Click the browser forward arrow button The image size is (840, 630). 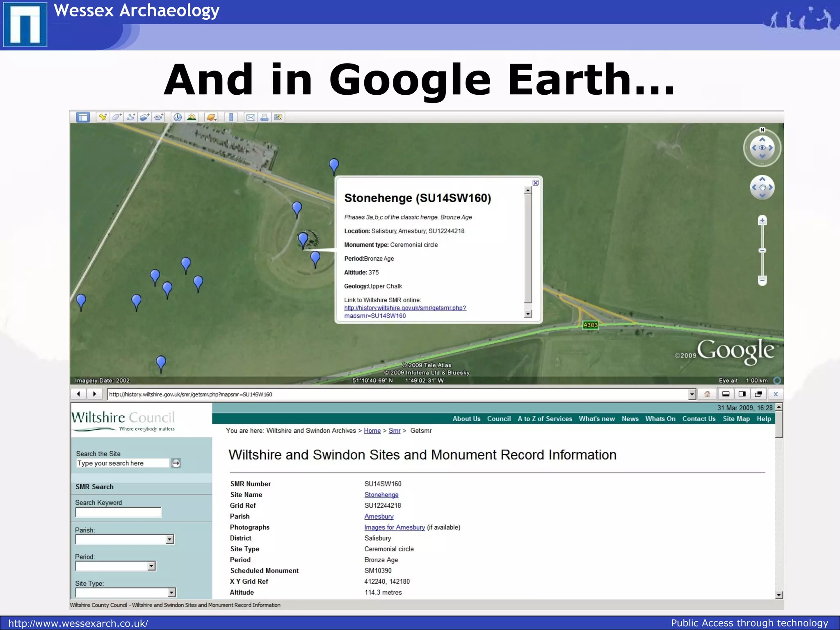coord(94,394)
